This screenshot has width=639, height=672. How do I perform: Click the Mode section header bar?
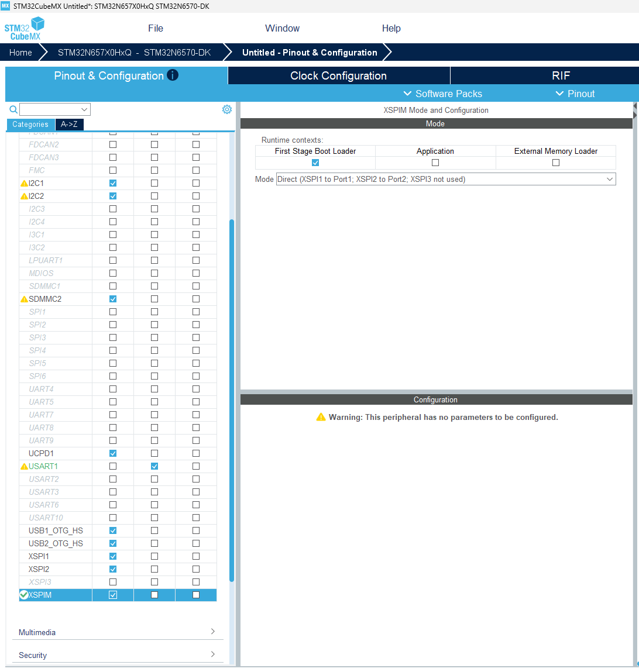coord(436,123)
